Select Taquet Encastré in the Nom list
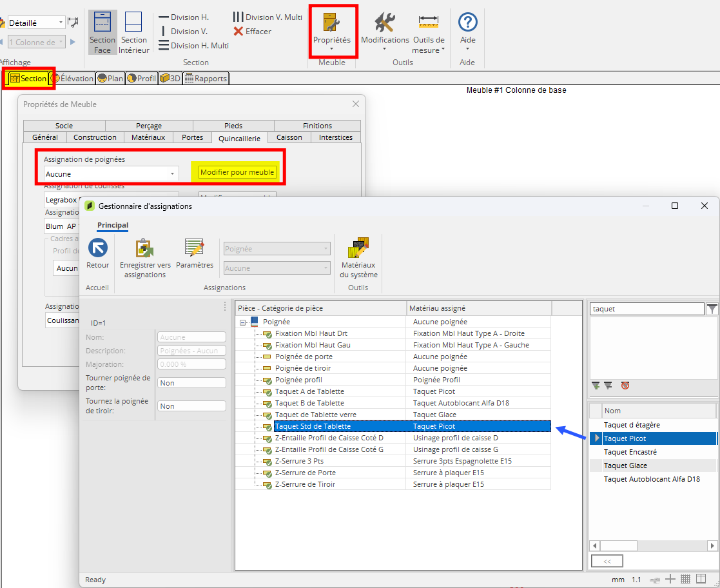The width and height of the screenshot is (720, 588). 630,452
